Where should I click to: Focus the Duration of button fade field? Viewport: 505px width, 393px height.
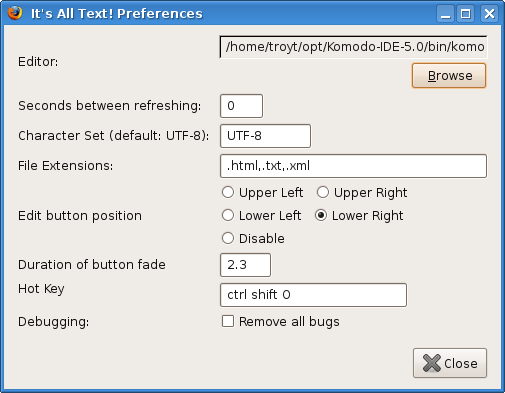[x=245, y=265]
